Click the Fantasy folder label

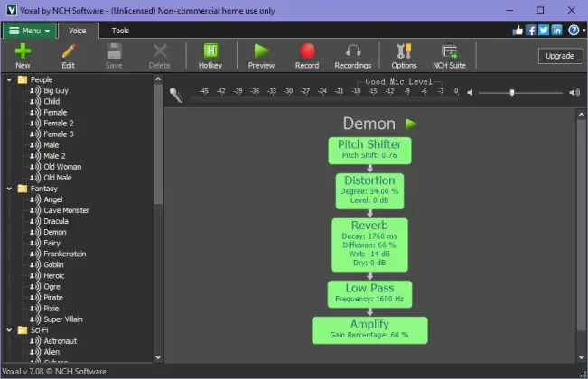(x=44, y=189)
